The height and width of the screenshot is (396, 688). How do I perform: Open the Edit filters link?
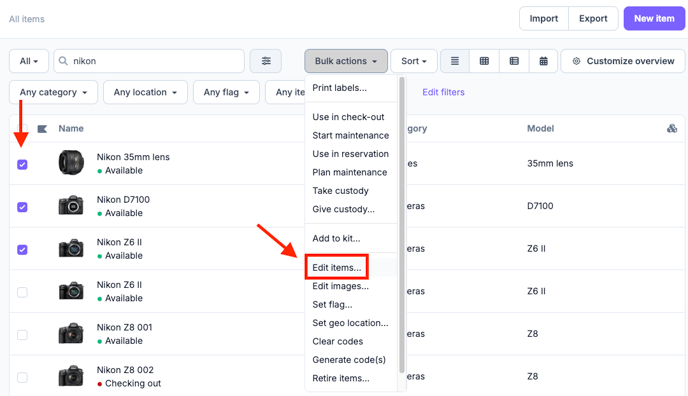click(443, 92)
